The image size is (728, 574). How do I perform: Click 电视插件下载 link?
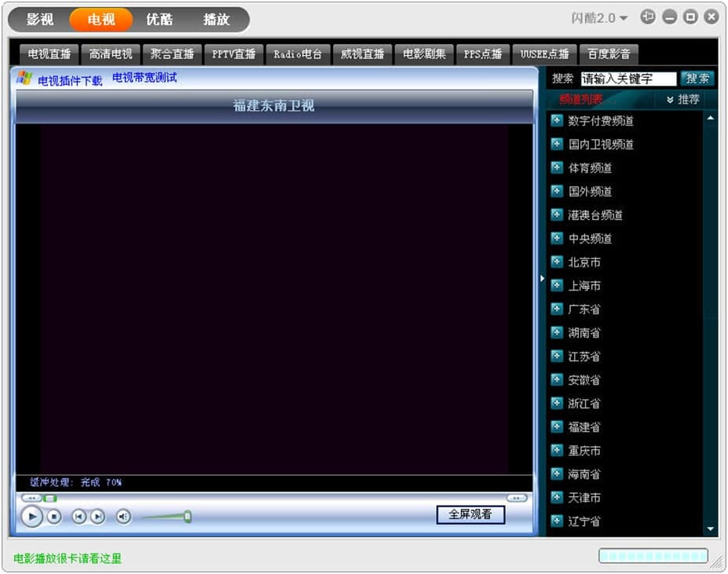pyautogui.click(x=70, y=81)
